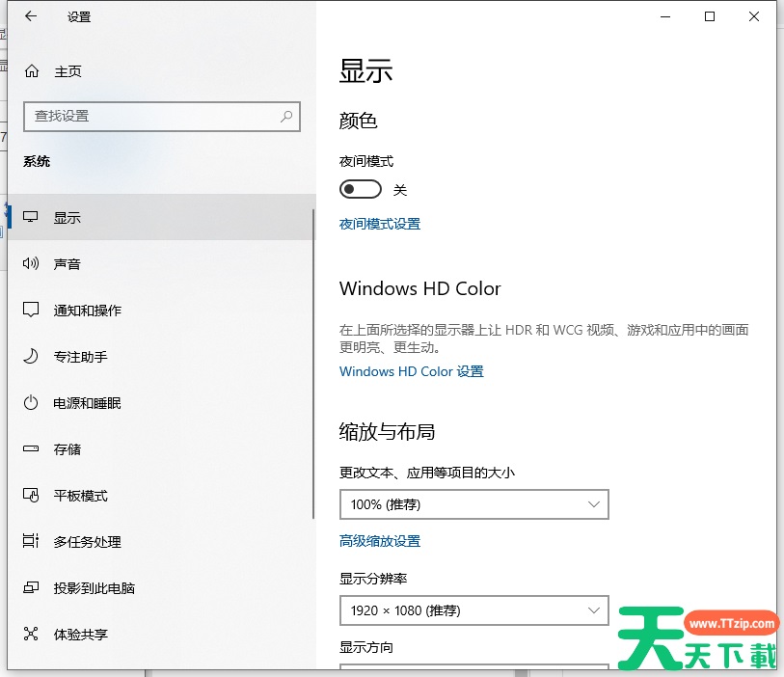Go to 投影到此电脑 section
The image size is (784, 677).
pos(94,588)
